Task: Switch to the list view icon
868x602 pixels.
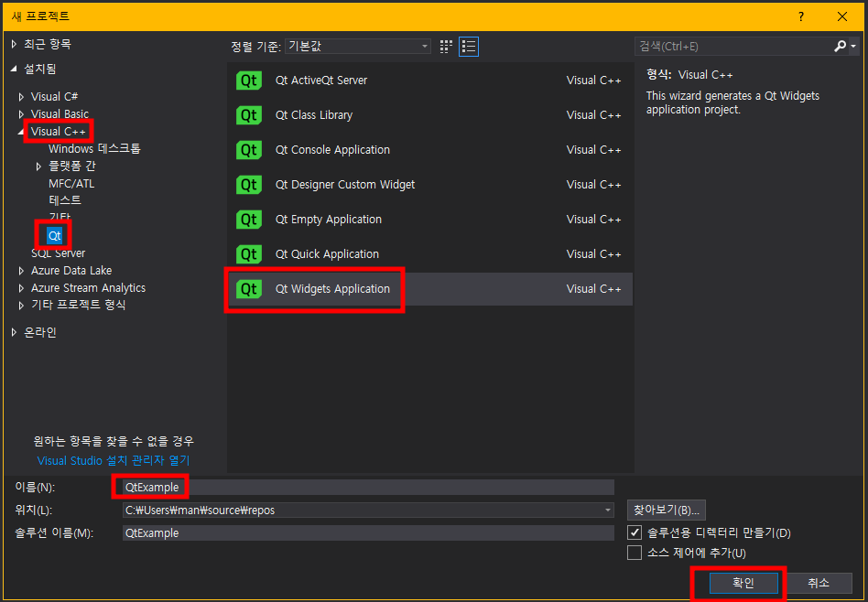Action: pos(469,47)
